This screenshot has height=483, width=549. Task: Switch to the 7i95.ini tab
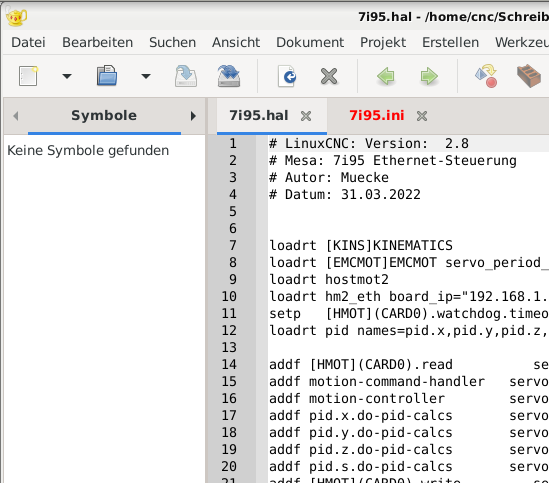(x=377, y=116)
